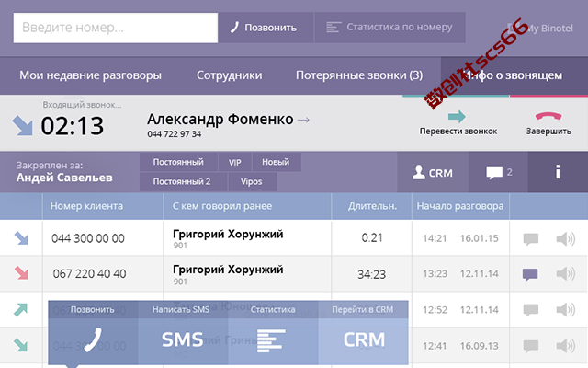Click С кем говорил ранее column header
This screenshot has height=368, width=588.
[222, 206]
